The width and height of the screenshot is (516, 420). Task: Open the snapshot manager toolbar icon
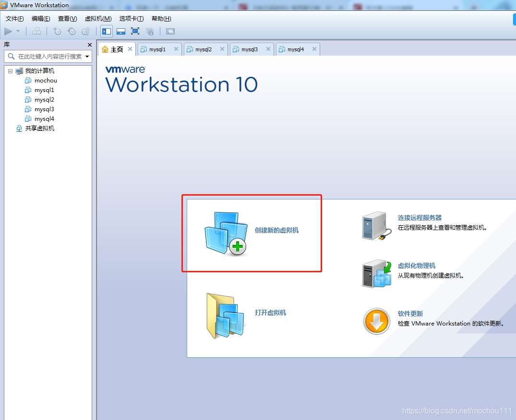tap(86, 31)
